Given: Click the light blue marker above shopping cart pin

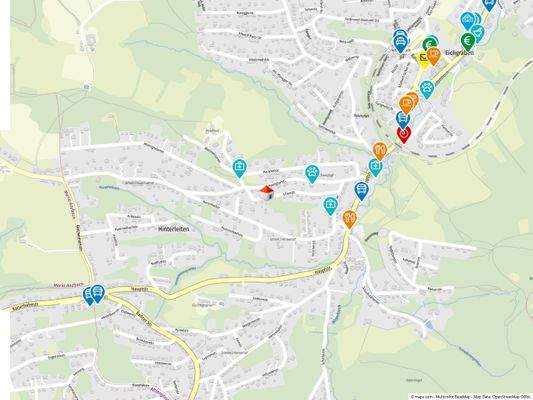Looking at the screenshot, I should [x=468, y=20].
